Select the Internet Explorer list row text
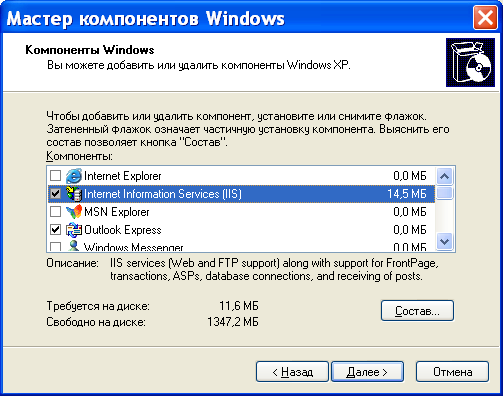The width and height of the screenshot is (503, 396). (x=122, y=176)
